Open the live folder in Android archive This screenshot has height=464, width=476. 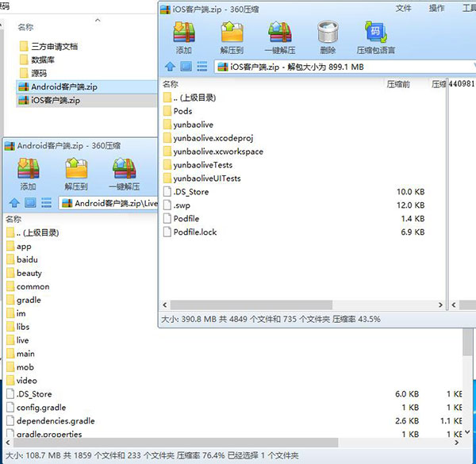click(x=17, y=340)
